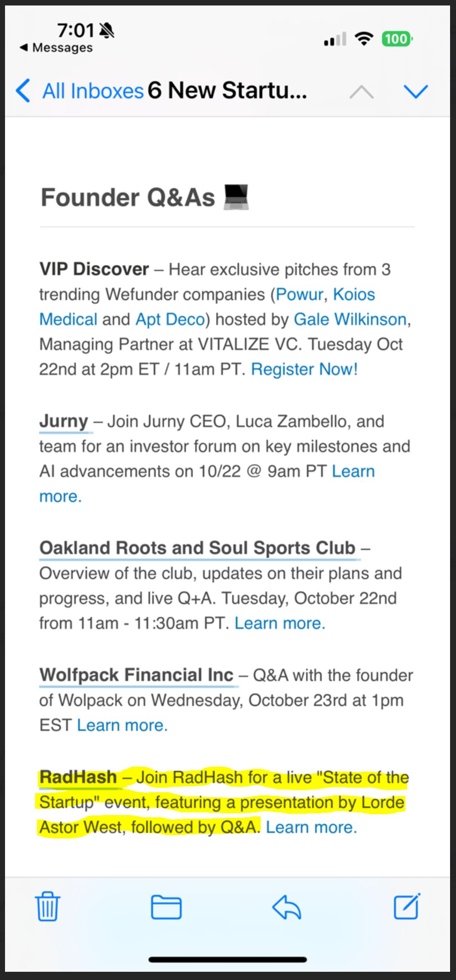Open the Jurny heading link
456x980 pixels.
[64, 421]
